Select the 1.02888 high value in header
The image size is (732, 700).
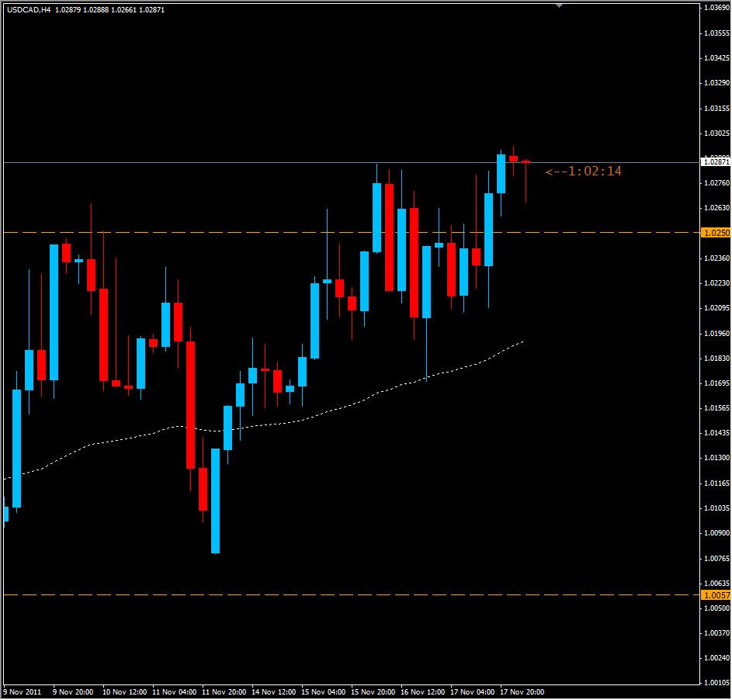pos(95,10)
